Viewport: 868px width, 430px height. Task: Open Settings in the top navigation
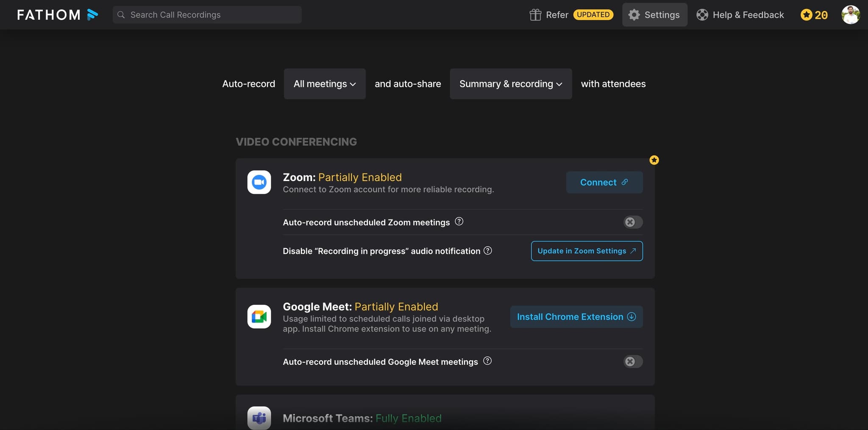pos(654,15)
